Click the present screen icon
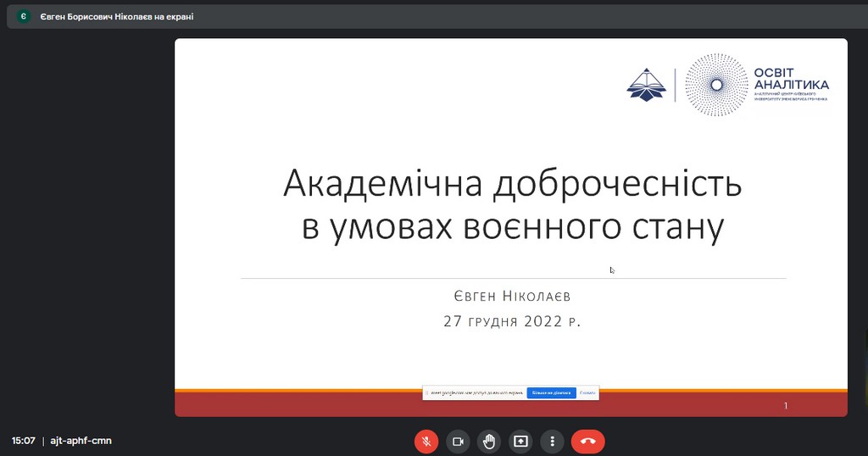The width and height of the screenshot is (868, 456). click(520, 441)
